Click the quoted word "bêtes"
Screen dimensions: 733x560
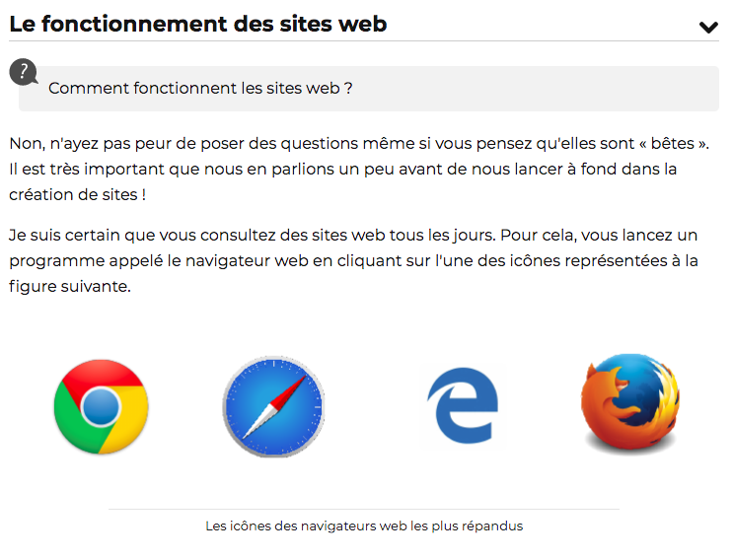click(x=672, y=143)
